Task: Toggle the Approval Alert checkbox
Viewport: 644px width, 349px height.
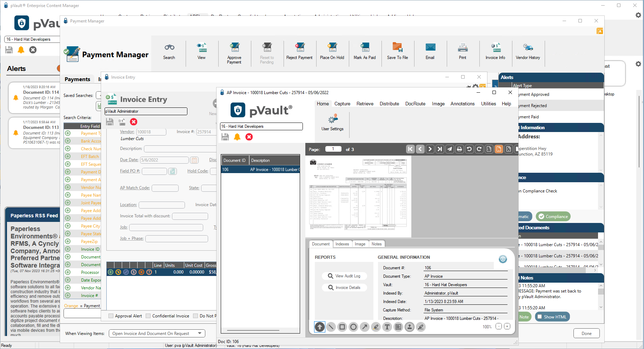Action: point(111,316)
